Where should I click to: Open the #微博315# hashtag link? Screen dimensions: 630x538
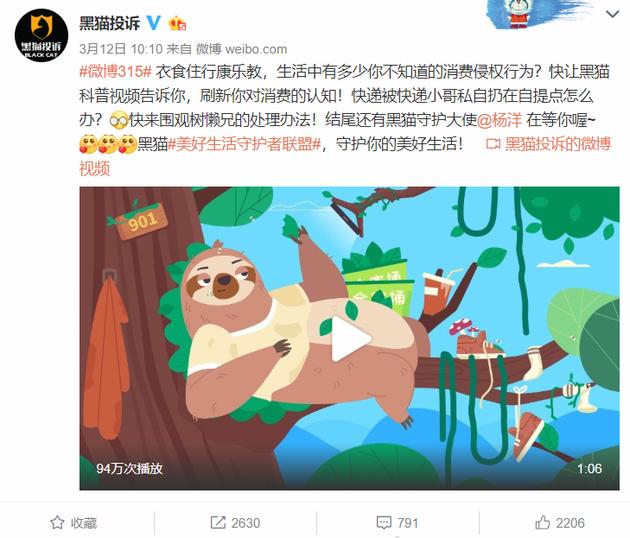click(x=115, y=72)
